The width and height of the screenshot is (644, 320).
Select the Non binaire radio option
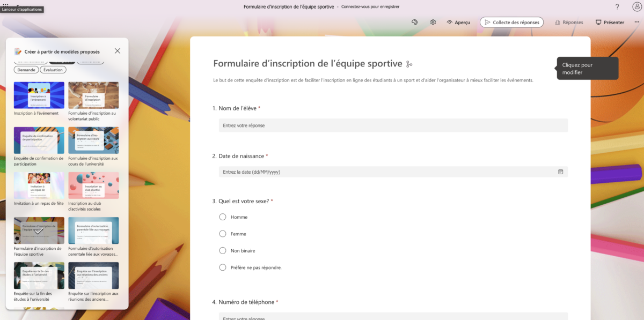click(222, 250)
